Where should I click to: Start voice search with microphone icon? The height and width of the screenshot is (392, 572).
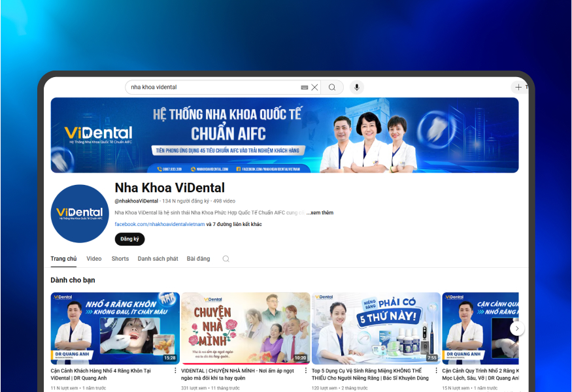click(x=356, y=87)
